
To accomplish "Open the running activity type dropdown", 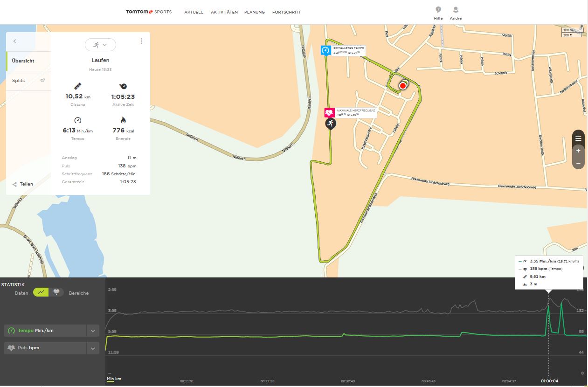I will 100,45.
